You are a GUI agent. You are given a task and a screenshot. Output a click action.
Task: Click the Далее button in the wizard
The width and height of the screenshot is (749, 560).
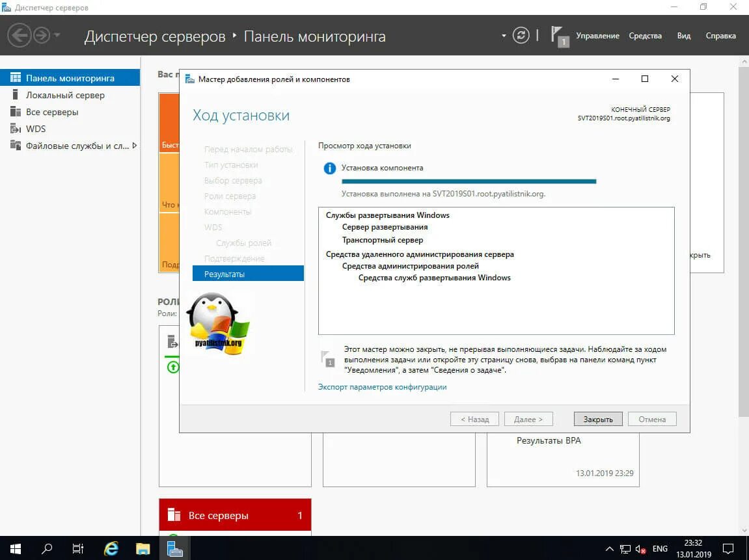pyautogui.click(x=528, y=419)
